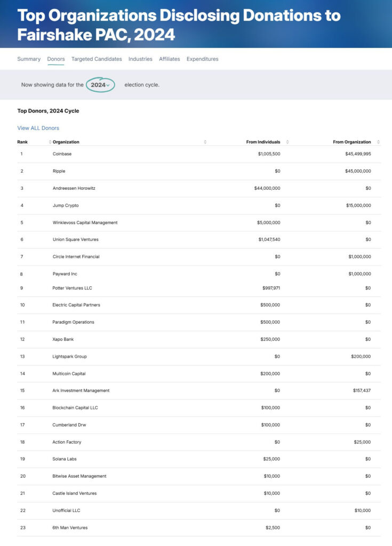Go to the Industries tab
This screenshot has width=392, height=546.
coord(140,59)
